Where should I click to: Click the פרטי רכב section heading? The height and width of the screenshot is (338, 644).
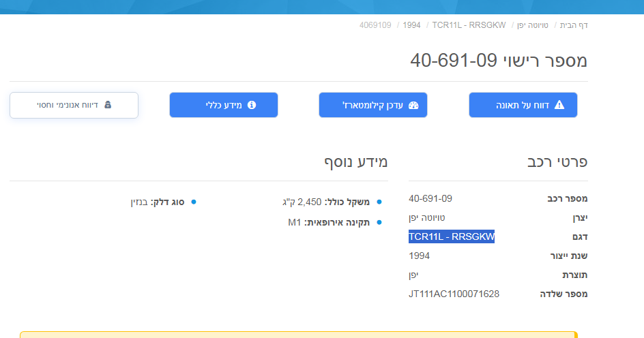tap(557, 162)
